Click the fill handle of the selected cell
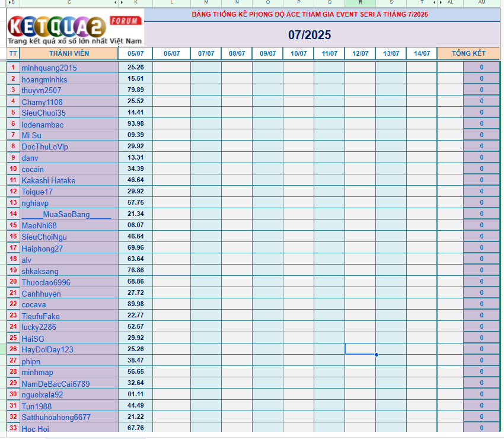Screen dimensions: 504x439 click(376, 355)
